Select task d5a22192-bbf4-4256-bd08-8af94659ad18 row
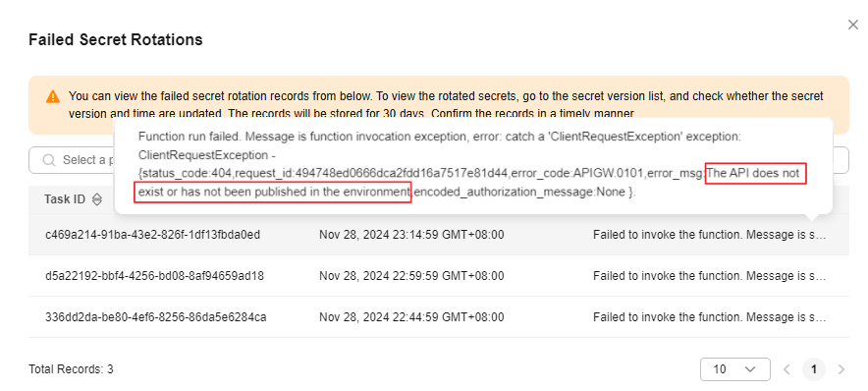Viewport: 868px width, 391px height. pos(439,276)
